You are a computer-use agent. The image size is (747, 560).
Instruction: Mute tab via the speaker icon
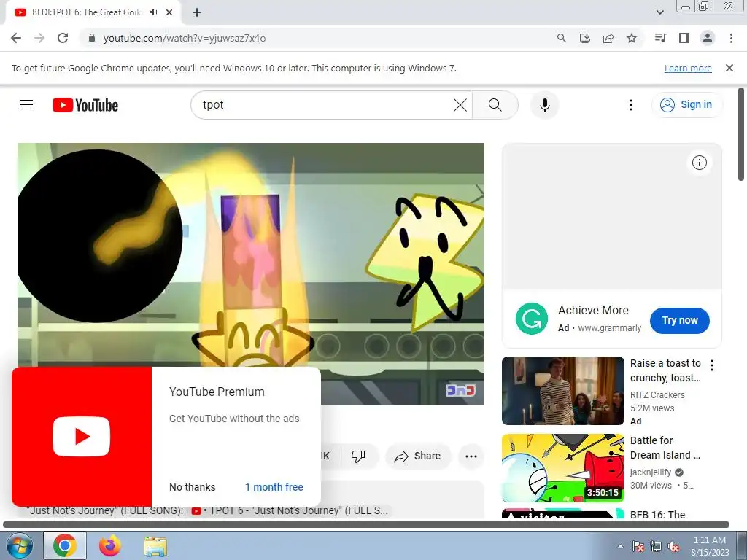point(153,12)
